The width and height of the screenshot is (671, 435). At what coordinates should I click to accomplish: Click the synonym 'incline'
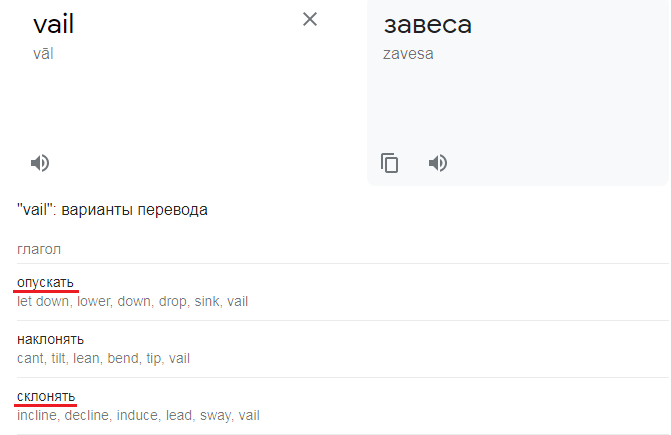36,415
